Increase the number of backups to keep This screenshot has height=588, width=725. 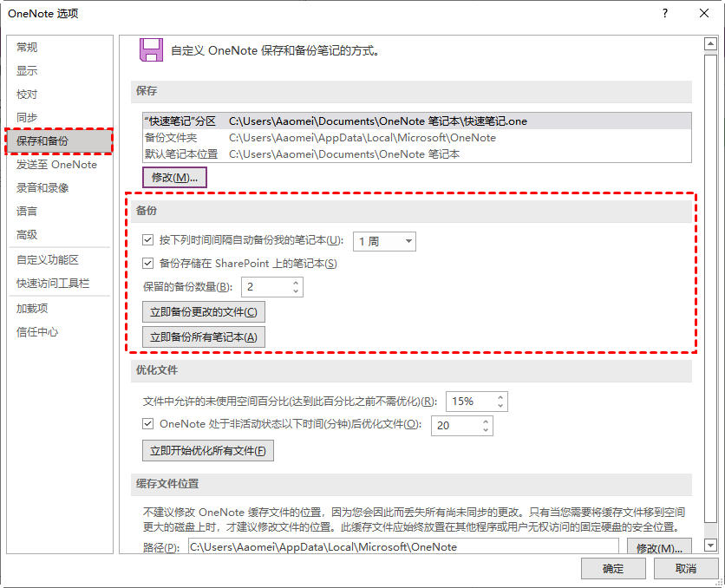tap(296, 283)
